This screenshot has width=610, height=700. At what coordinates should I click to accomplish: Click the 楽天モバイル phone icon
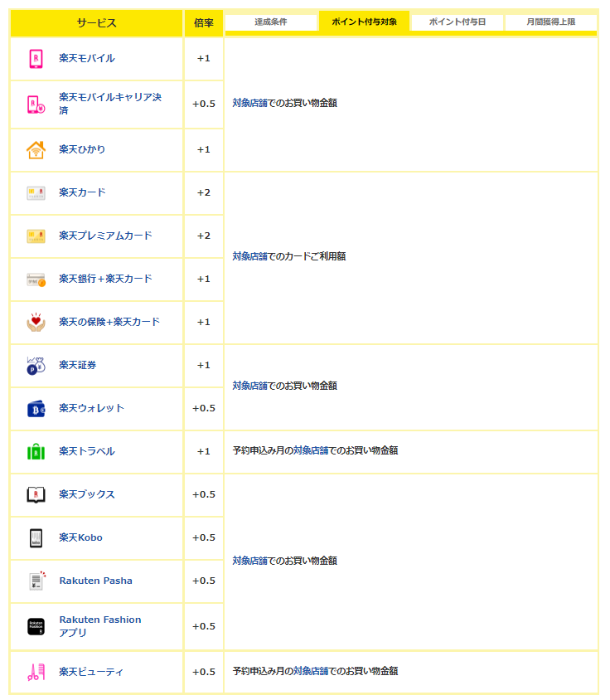[36, 59]
